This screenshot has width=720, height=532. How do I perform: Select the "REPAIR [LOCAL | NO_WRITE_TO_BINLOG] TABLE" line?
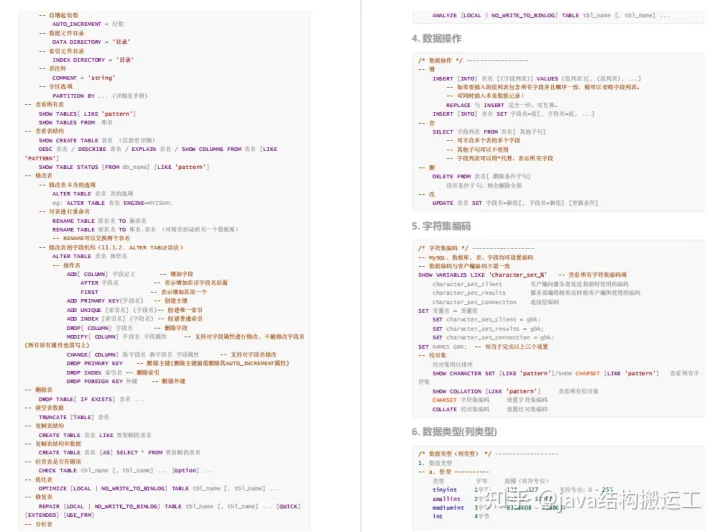coord(169,506)
